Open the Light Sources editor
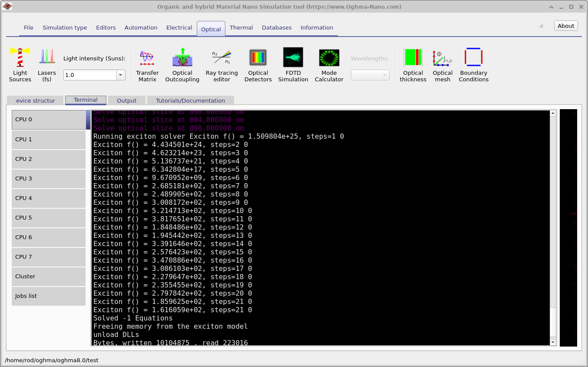 [20, 64]
